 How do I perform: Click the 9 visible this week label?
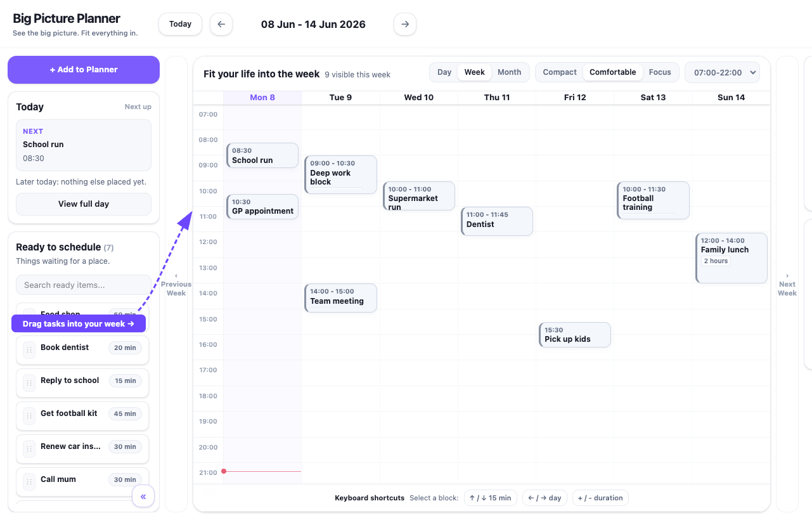point(358,75)
